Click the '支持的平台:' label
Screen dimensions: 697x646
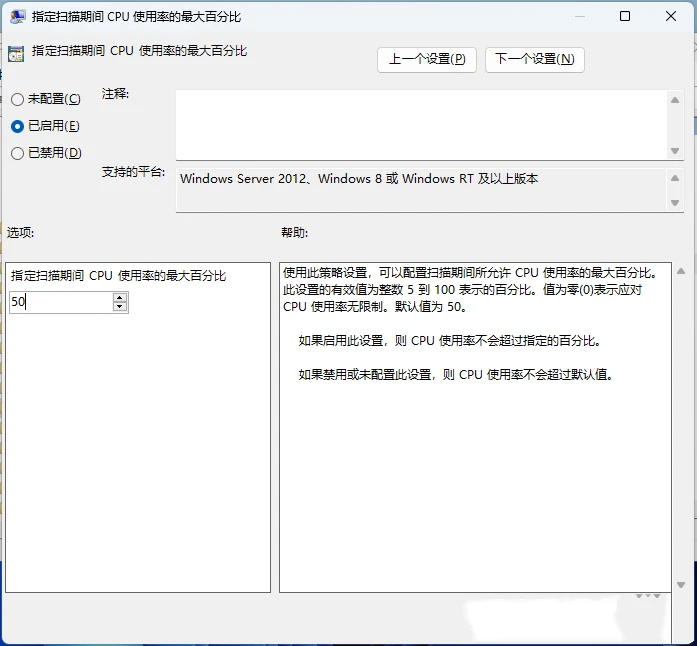133,172
